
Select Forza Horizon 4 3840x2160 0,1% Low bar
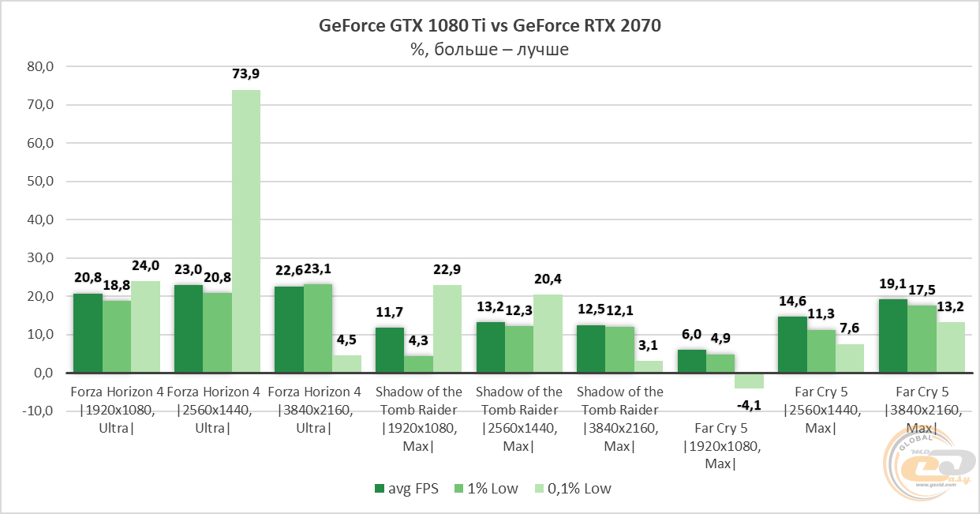tap(346, 364)
